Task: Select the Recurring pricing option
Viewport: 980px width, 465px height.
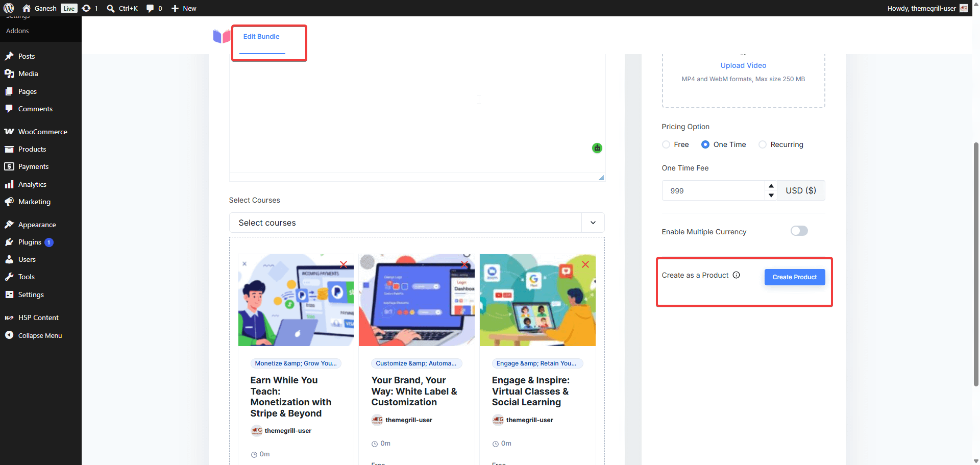Action: click(x=763, y=144)
